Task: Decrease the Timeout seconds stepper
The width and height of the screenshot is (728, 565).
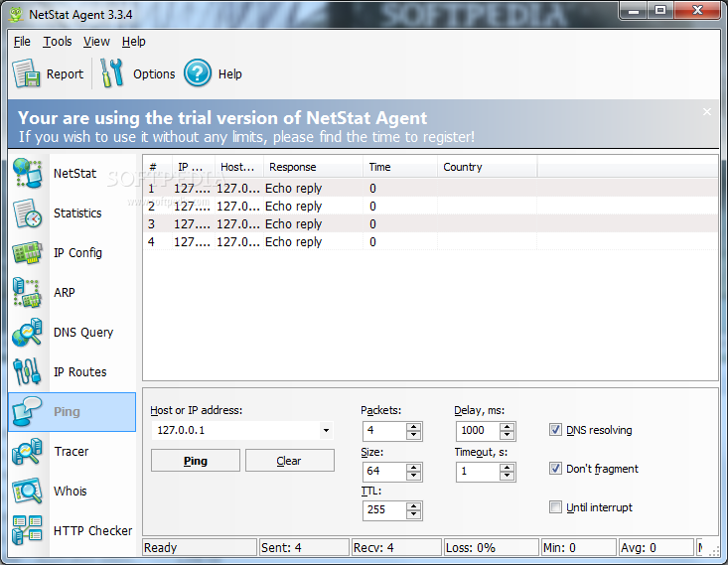Action: [x=507, y=477]
